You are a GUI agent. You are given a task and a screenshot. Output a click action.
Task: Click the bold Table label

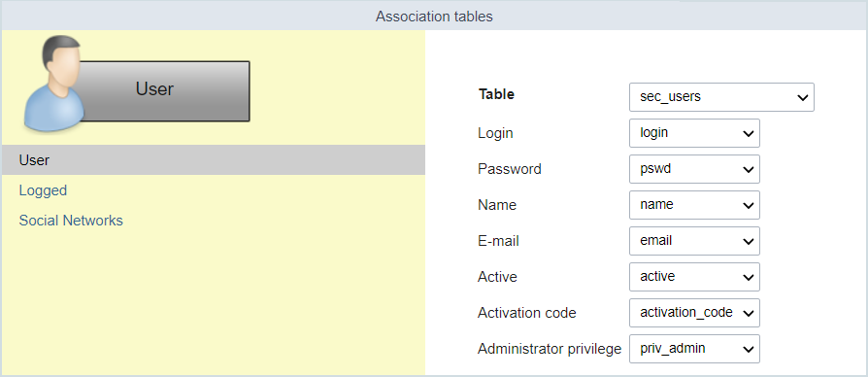pyautogui.click(x=496, y=94)
